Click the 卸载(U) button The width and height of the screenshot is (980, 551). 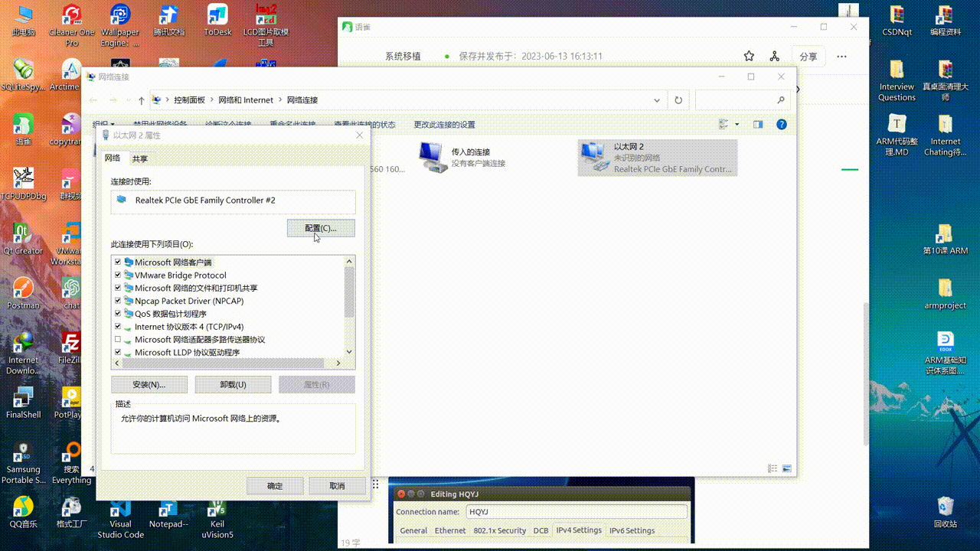[233, 384]
